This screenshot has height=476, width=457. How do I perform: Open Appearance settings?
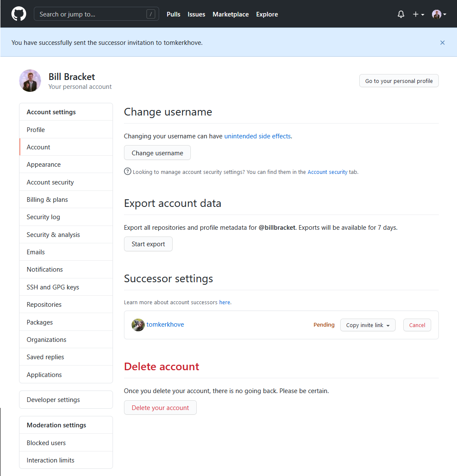tap(66, 165)
